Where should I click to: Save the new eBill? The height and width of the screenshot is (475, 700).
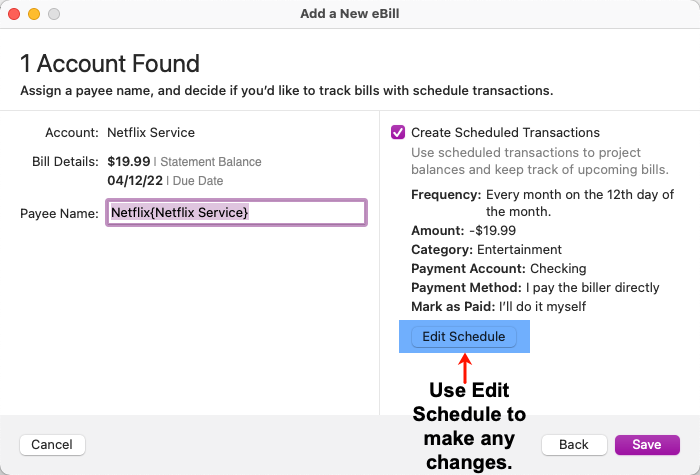point(647,444)
